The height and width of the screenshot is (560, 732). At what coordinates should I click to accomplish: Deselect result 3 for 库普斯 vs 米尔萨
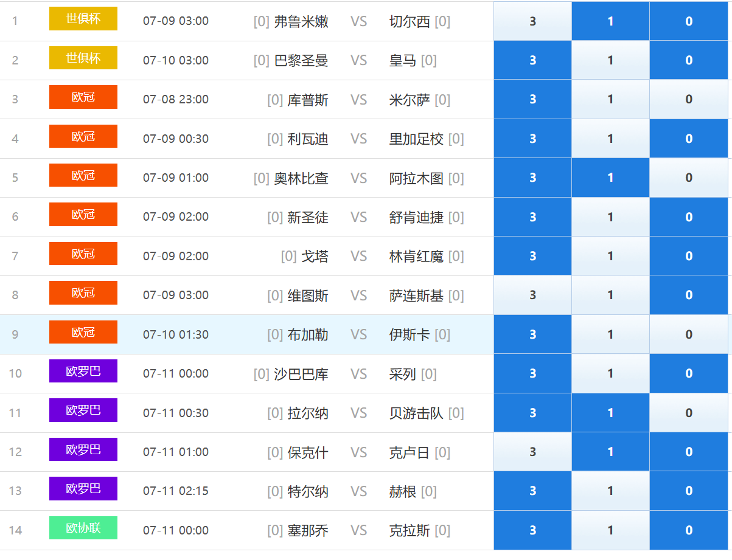pos(532,100)
